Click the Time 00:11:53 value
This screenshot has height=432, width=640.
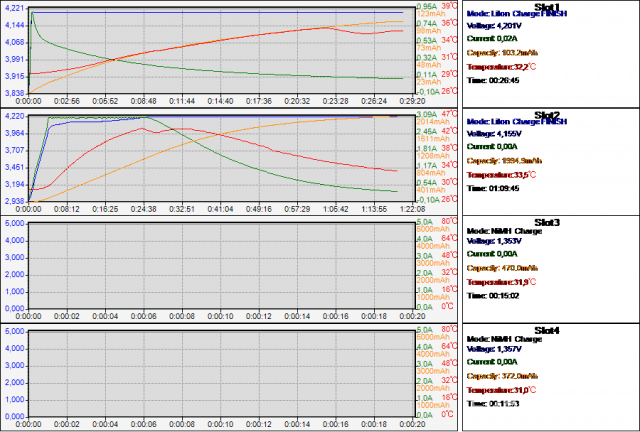click(x=493, y=403)
